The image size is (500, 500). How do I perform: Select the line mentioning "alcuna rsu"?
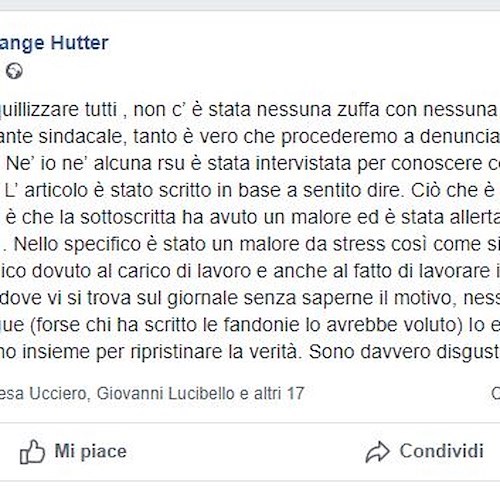[x=253, y=164]
